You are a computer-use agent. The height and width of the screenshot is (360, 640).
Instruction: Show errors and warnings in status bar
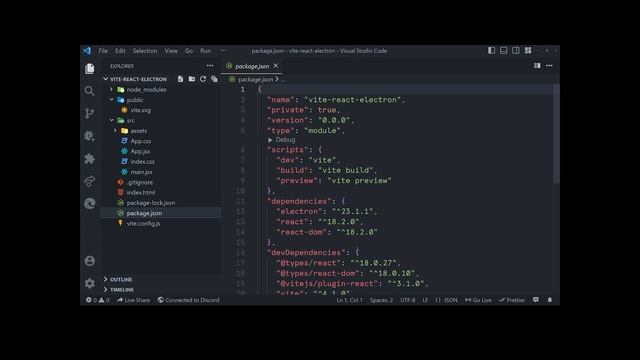pyautogui.click(x=98, y=300)
